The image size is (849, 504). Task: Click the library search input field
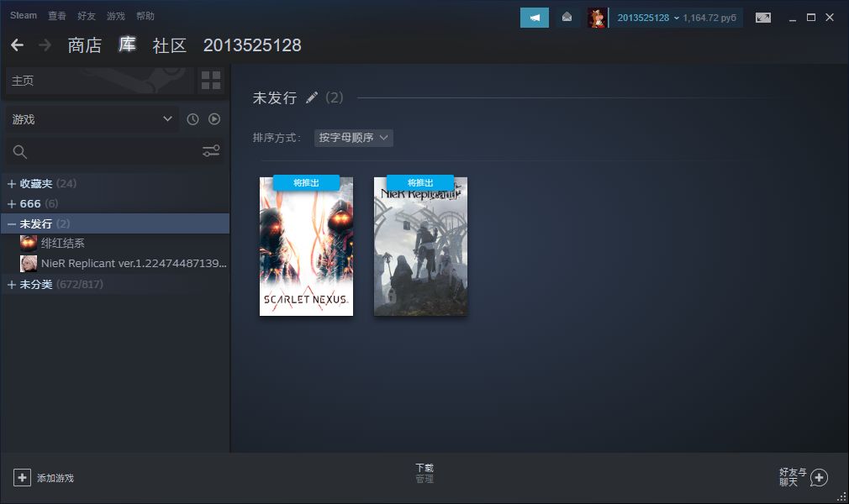point(113,151)
